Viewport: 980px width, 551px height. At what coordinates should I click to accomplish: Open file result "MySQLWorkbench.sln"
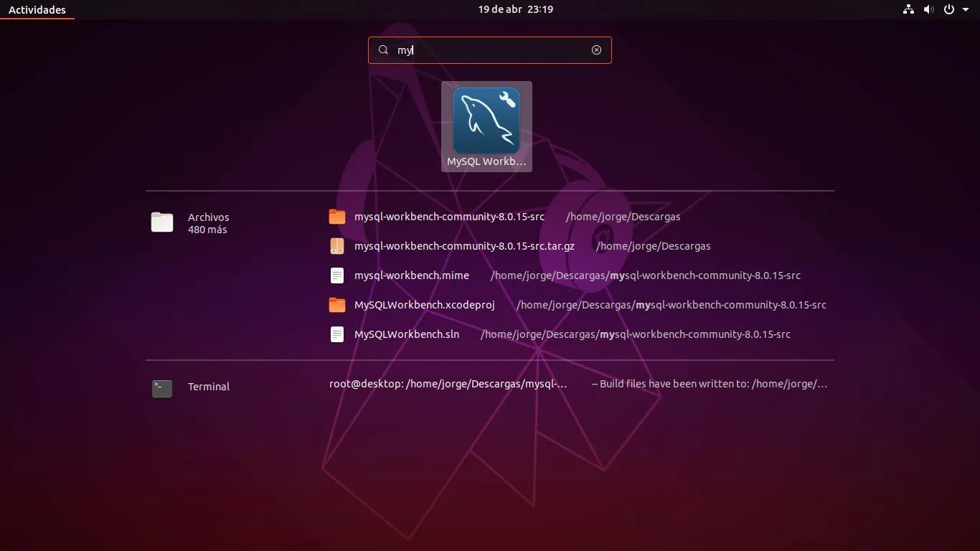tap(407, 334)
